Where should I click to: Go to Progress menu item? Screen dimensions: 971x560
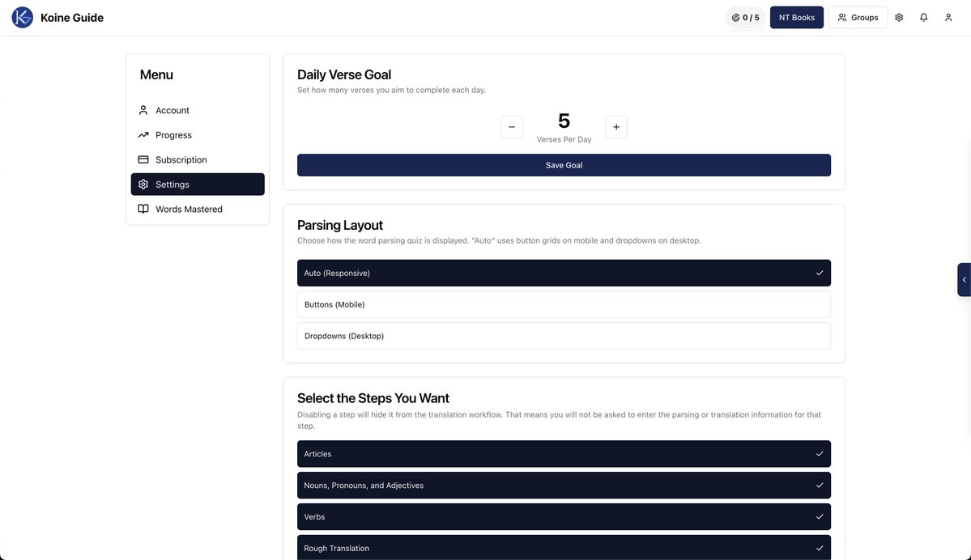click(x=198, y=135)
